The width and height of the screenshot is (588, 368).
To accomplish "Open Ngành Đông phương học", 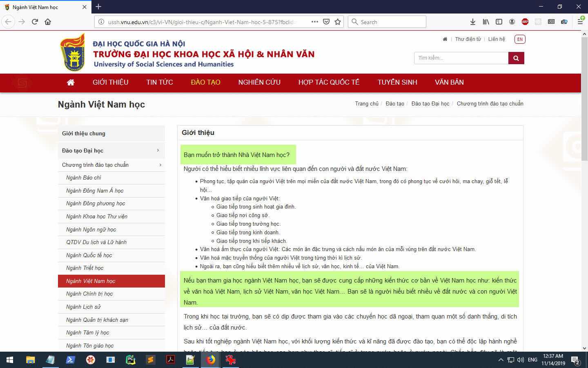I will pyautogui.click(x=111, y=203).
